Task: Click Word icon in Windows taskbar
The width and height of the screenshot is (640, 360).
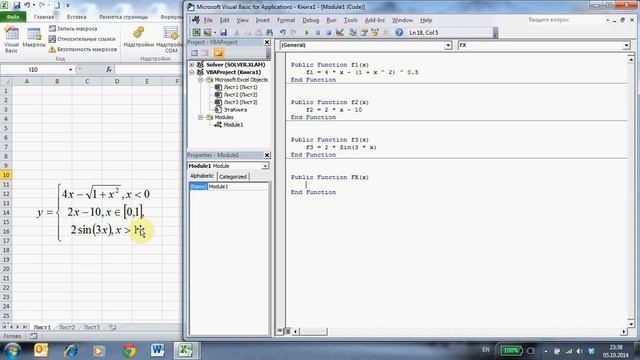Action: (157, 350)
